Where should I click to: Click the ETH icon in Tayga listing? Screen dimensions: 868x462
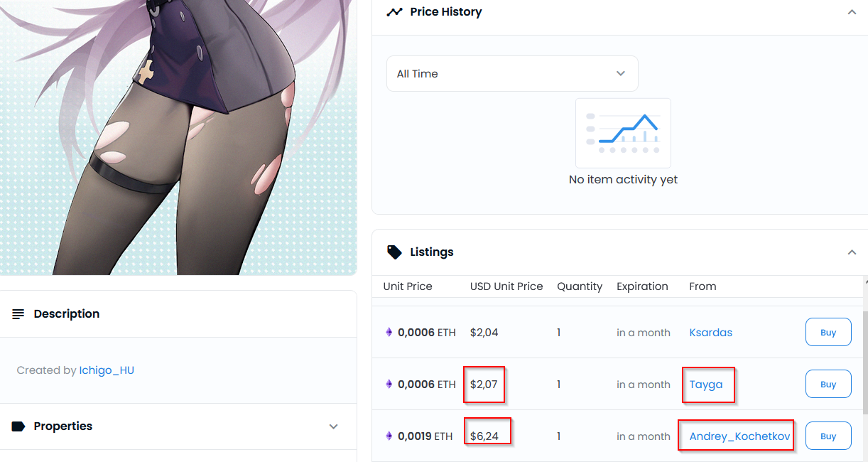click(x=389, y=384)
